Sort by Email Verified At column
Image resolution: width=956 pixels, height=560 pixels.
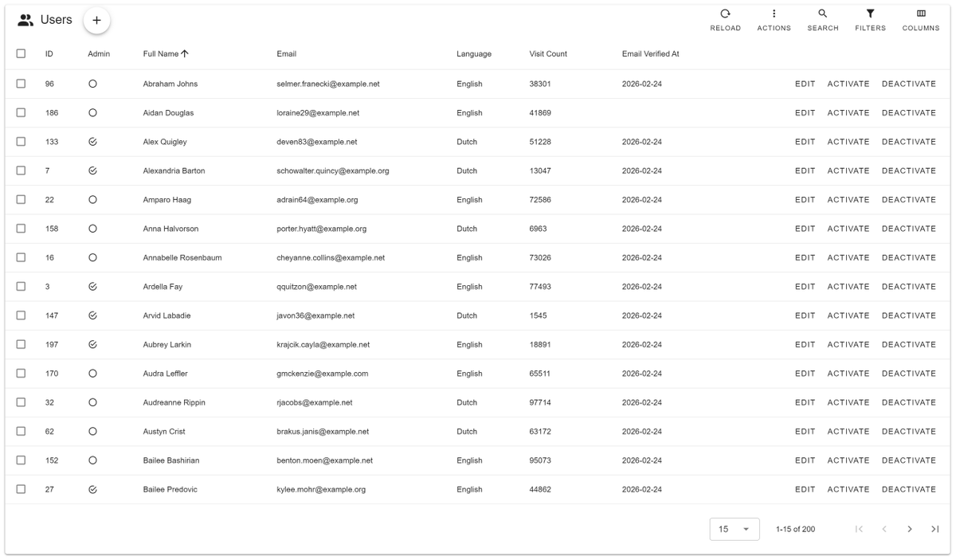650,54
